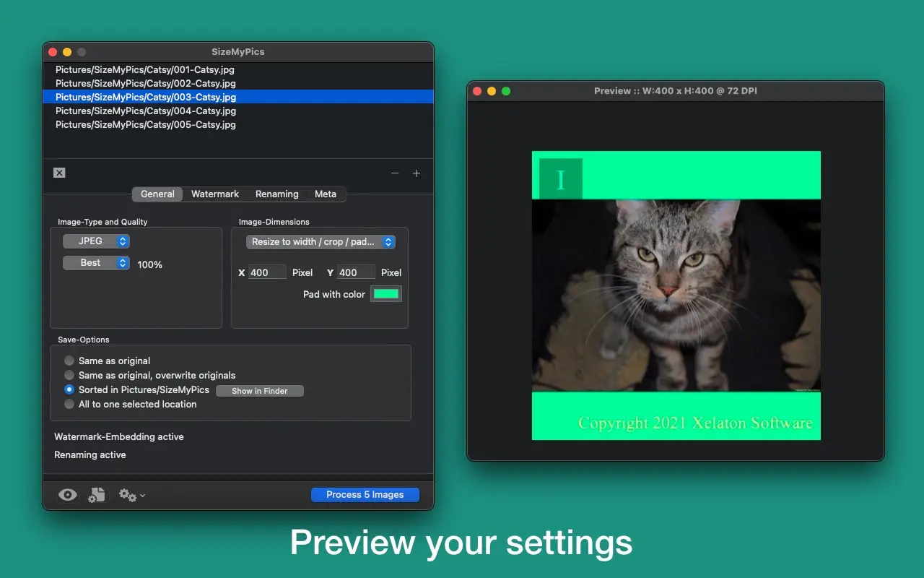Open the double-gear actions menu

coord(131,495)
